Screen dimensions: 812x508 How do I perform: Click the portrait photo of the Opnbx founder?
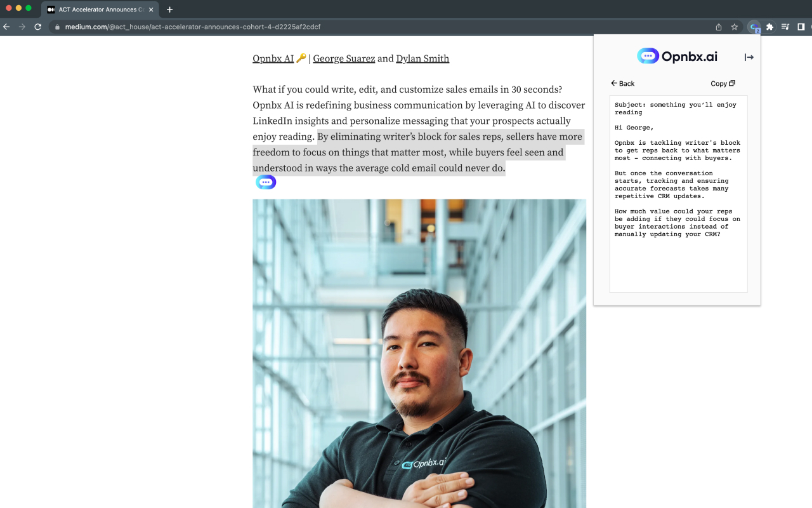pos(419,354)
